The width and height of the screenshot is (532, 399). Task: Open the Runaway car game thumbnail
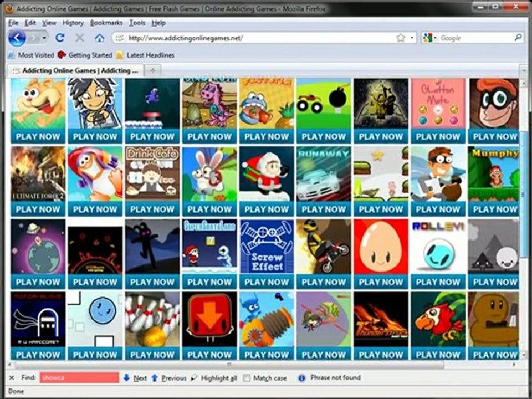[x=324, y=173]
